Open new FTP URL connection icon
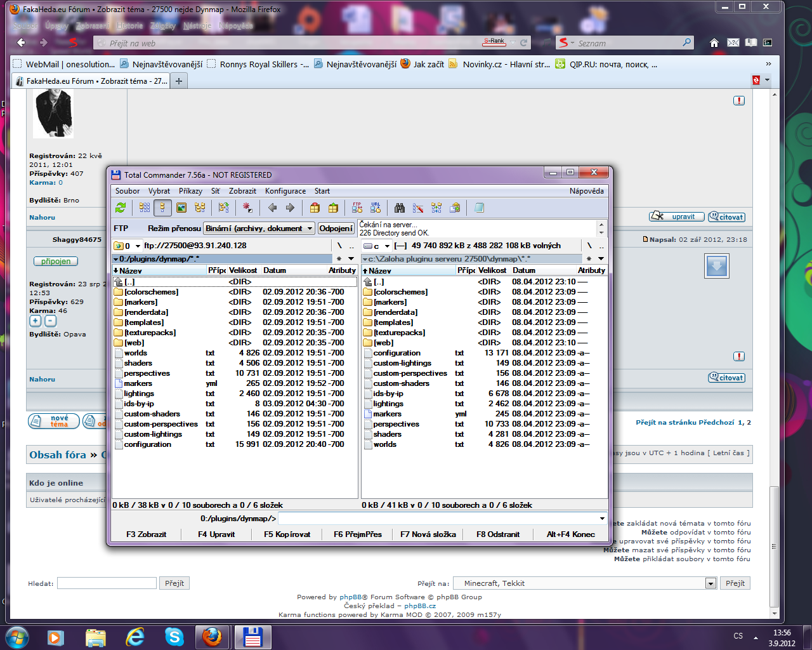This screenshot has width=812, height=650. pos(376,208)
